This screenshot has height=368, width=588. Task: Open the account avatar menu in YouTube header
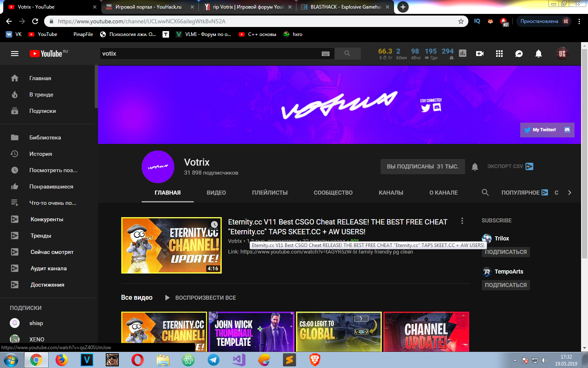click(562, 54)
